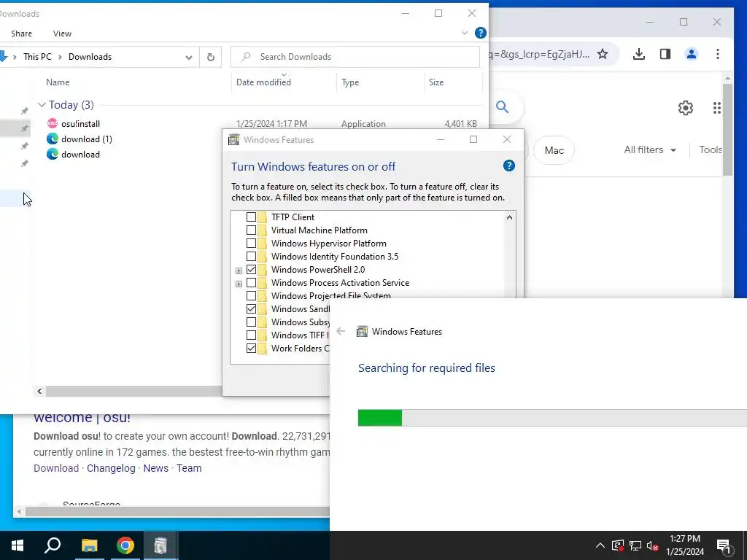Click back arrow in Windows Features progress
Screen dimensions: 747x560
pos(341,331)
